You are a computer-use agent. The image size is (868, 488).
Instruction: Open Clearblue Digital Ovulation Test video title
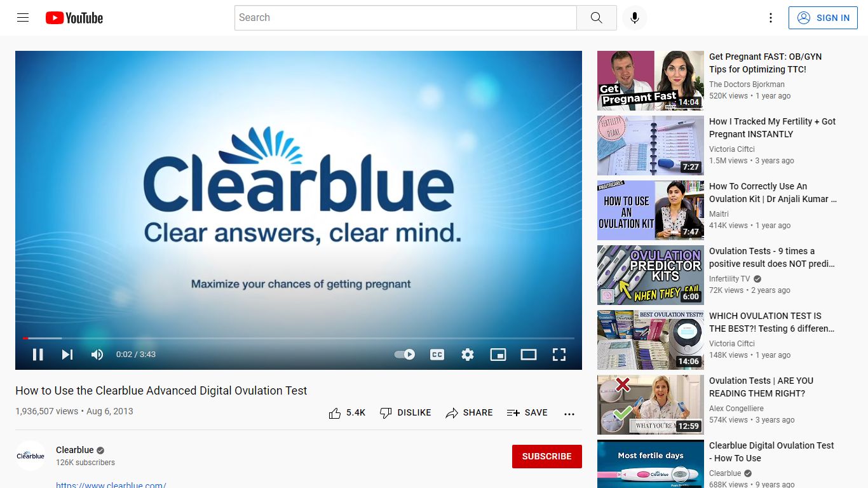pyautogui.click(x=771, y=452)
